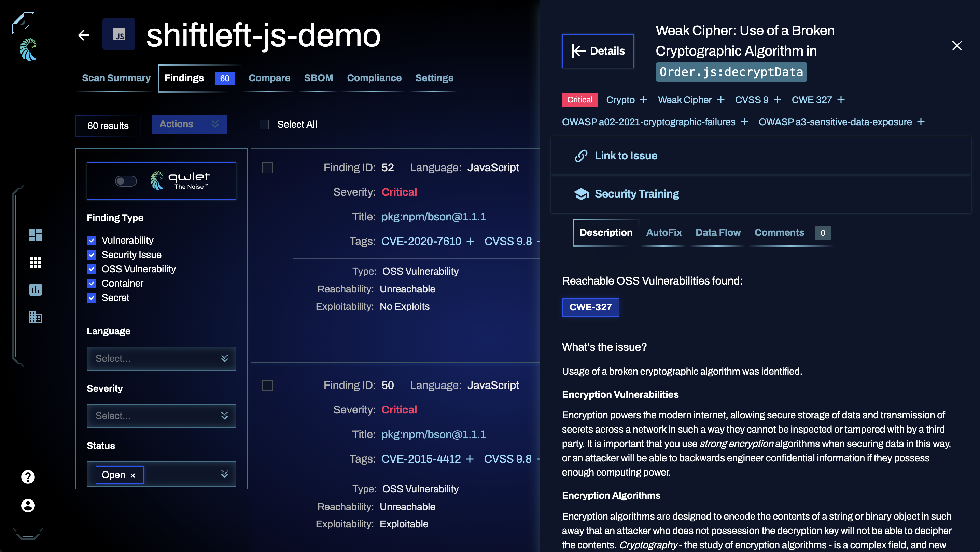This screenshot has height=552, width=980.
Task: Click plus beside OWASP a02-2021-cryptographic-failures
Action: click(744, 122)
